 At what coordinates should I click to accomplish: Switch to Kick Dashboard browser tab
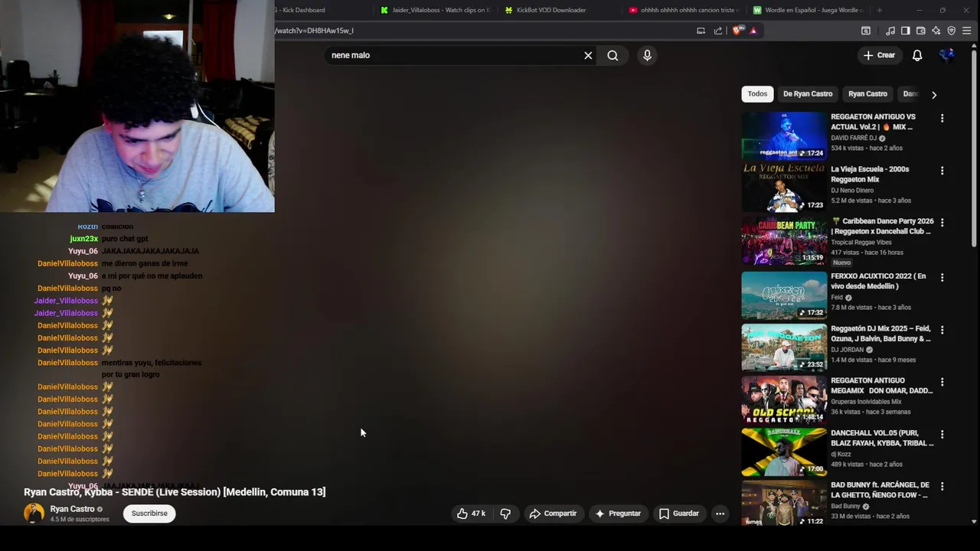click(x=303, y=10)
